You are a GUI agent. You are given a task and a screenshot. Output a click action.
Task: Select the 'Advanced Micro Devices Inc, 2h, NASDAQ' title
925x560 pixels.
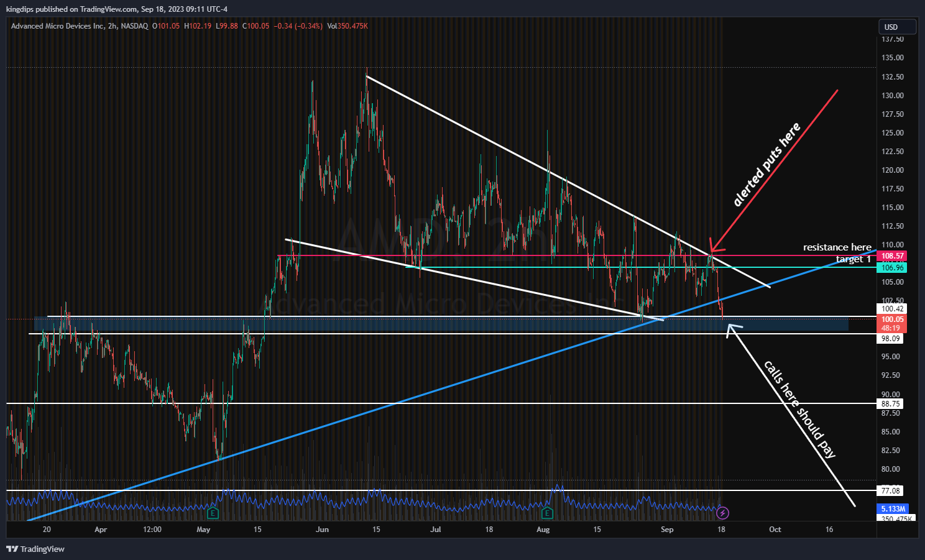click(x=80, y=26)
